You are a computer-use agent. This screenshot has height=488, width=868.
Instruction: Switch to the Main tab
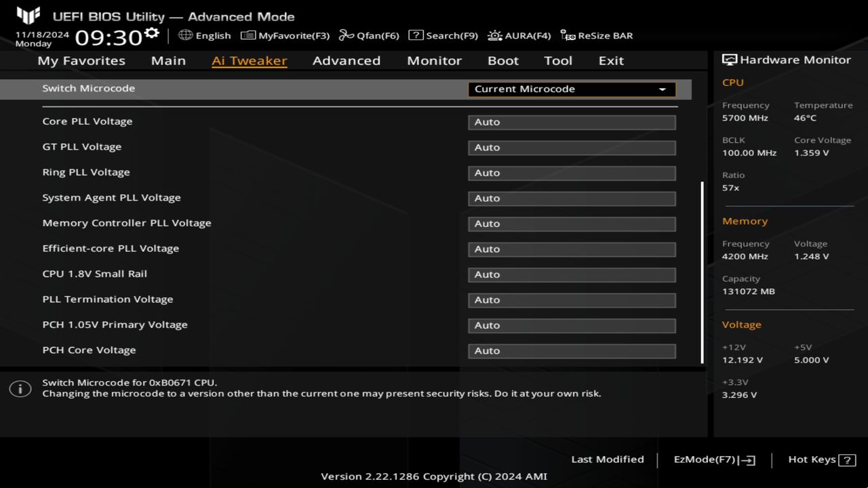[x=168, y=60]
